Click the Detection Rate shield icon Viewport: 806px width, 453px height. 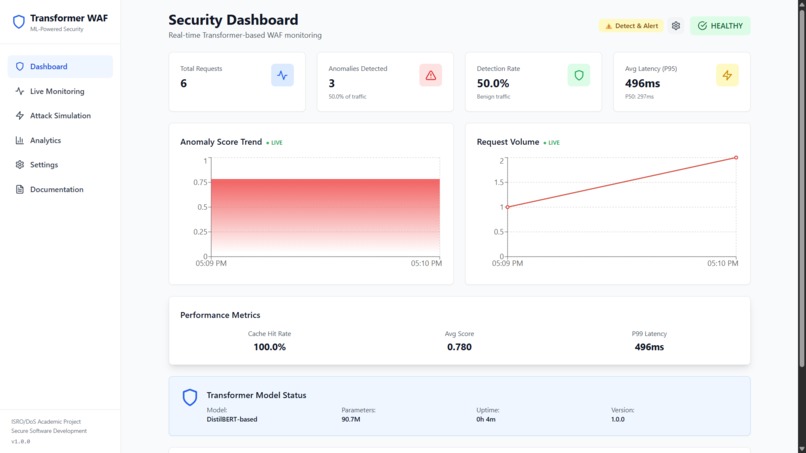[x=579, y=75]
